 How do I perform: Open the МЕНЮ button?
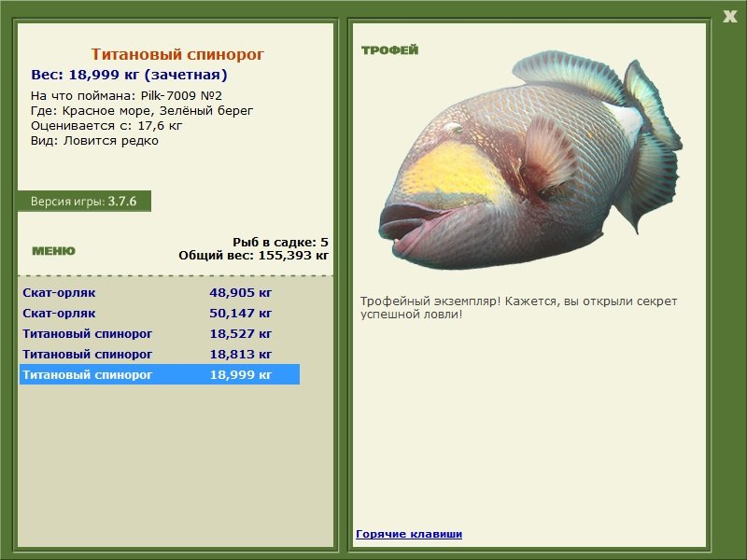click(53, 251)
